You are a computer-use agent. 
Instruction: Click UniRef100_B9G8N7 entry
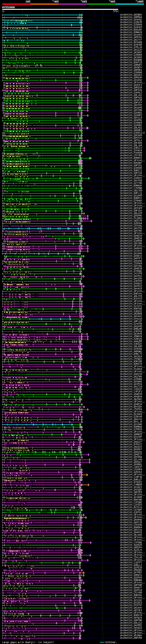click(131, 163)
